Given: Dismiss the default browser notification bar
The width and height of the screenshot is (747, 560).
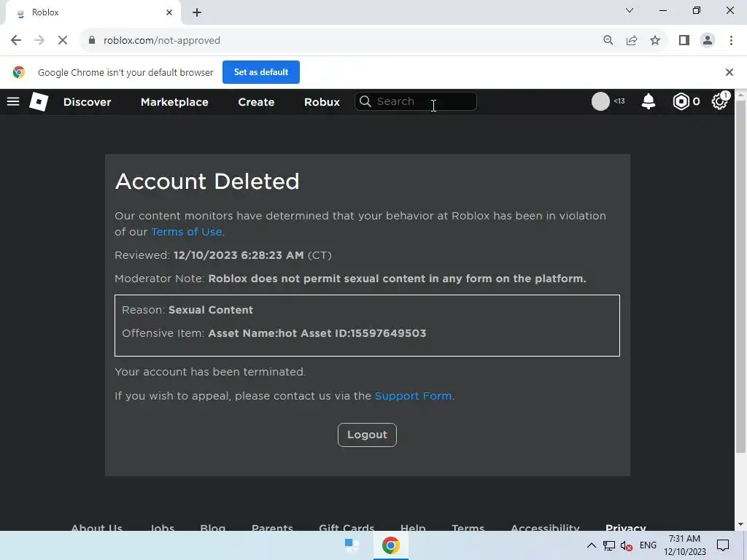Looking at the screenshot, I should (729, 72).
